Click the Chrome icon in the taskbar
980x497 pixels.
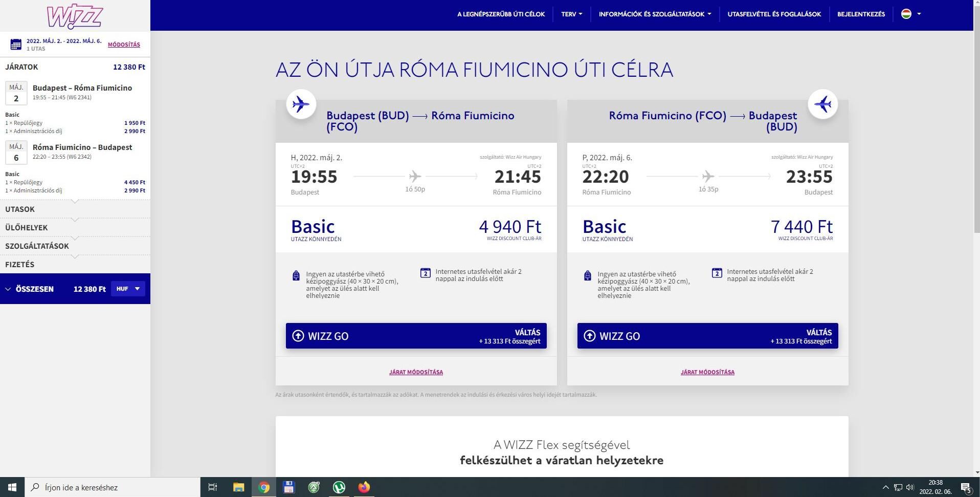click(x=264, y=487)
